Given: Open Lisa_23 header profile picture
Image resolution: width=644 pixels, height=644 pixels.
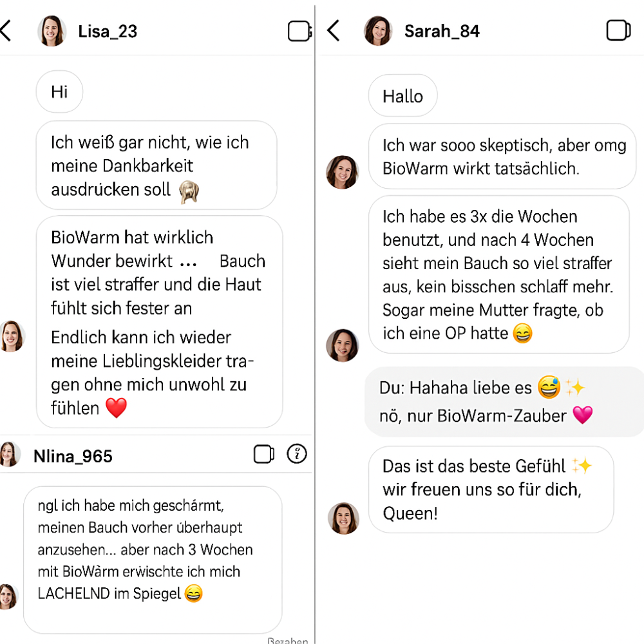Looking at the screenshot, I should (52, 31).
